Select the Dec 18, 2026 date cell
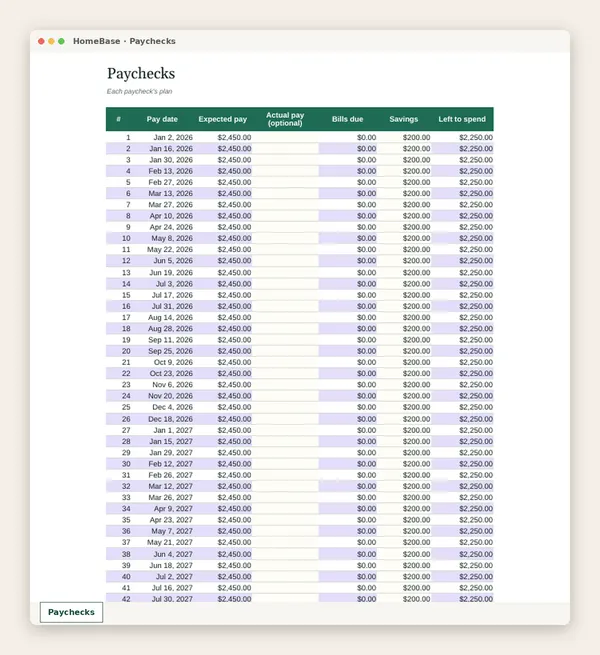 pos(163,419)
